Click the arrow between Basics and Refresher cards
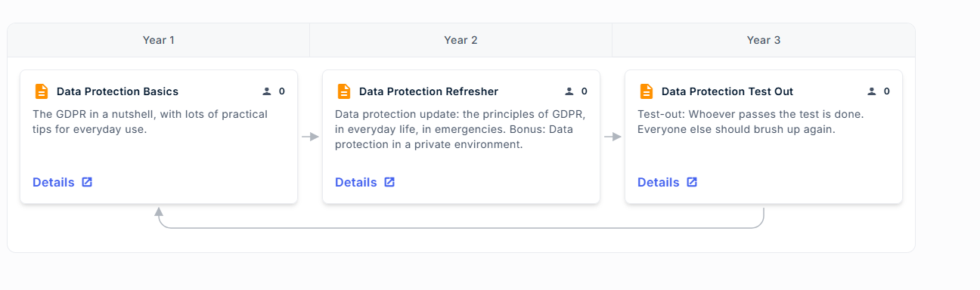The height and width of the screenshot is (290, 980). [310, 137]
